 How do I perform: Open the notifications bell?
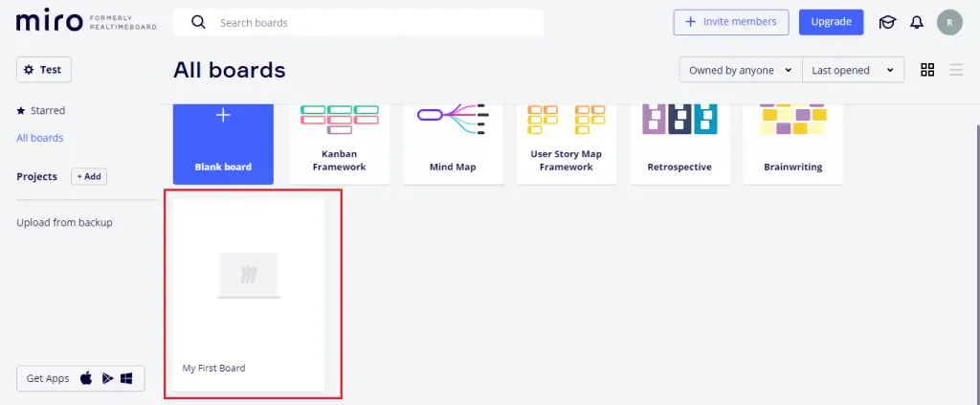pyautogui.click(x=917, y=22)
